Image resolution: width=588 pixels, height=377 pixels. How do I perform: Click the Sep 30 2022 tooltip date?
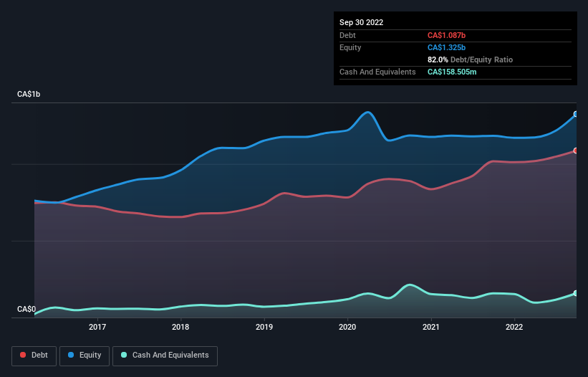point(361,22)
